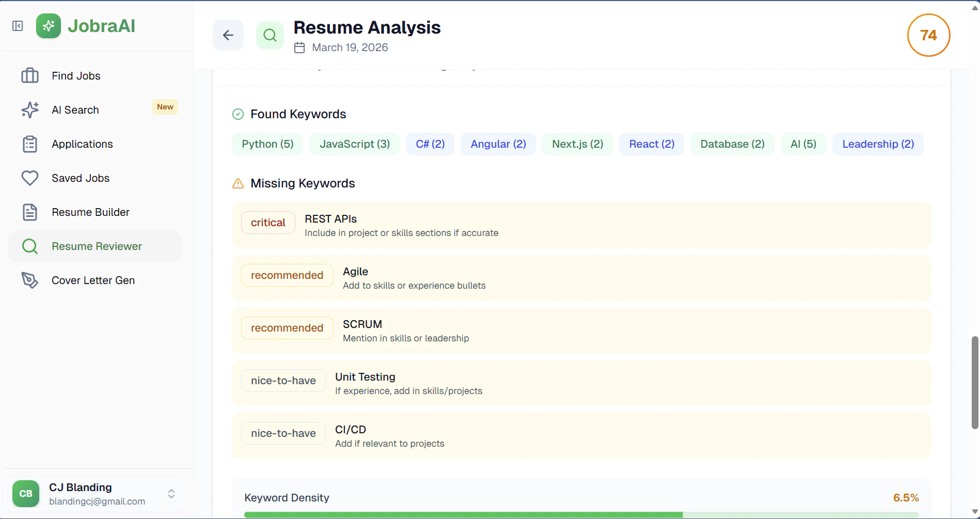The width and height of the screenshot is (980, 519).
Task: Open Applications in the sidebar
Action: (94, 144)
